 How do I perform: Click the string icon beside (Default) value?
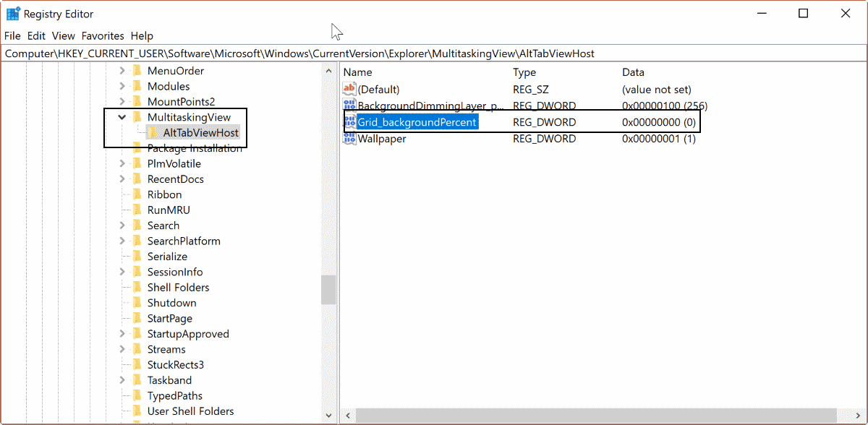(350, 90)
